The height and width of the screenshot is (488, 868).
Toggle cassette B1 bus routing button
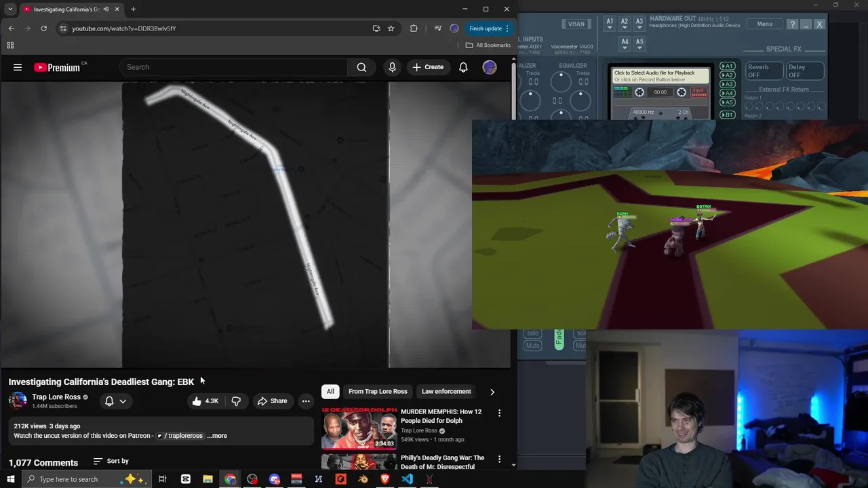click(727, 115)
